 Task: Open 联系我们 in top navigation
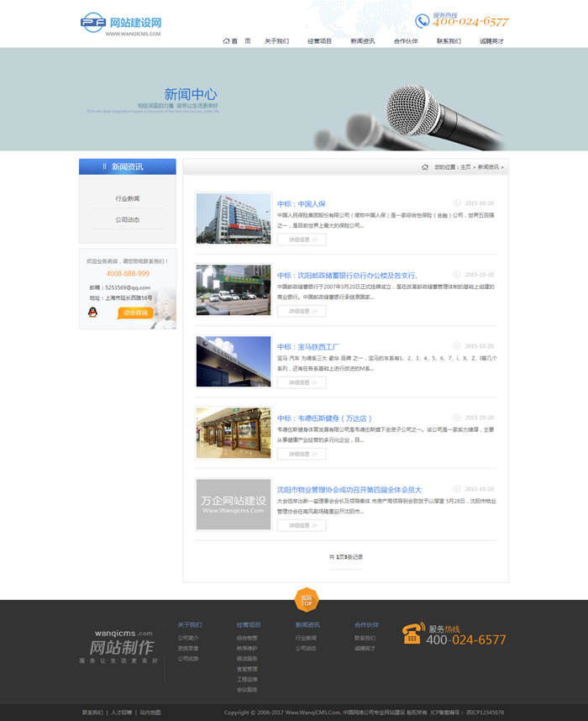coord(449,41)
